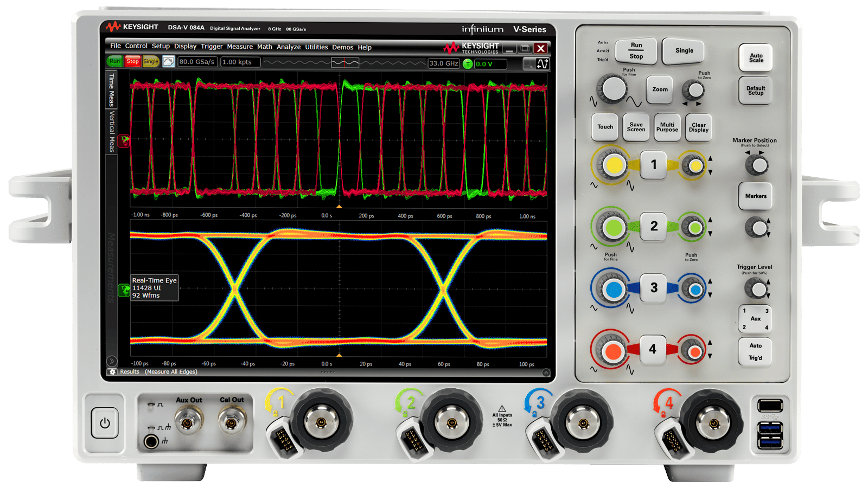The height and width of the screenshot is (488, 868).
Task: Open the Setup menu
Action: pos(161,47)
